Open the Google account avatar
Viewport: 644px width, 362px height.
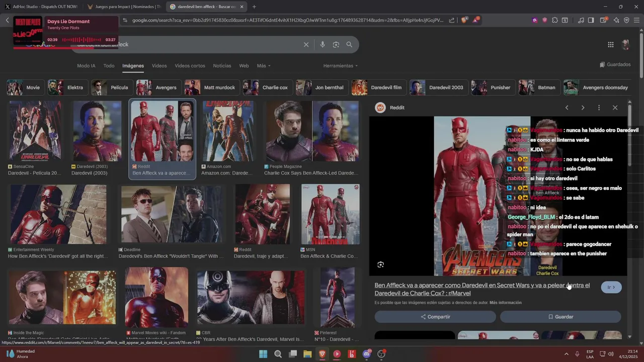click(x=625, y=44)
